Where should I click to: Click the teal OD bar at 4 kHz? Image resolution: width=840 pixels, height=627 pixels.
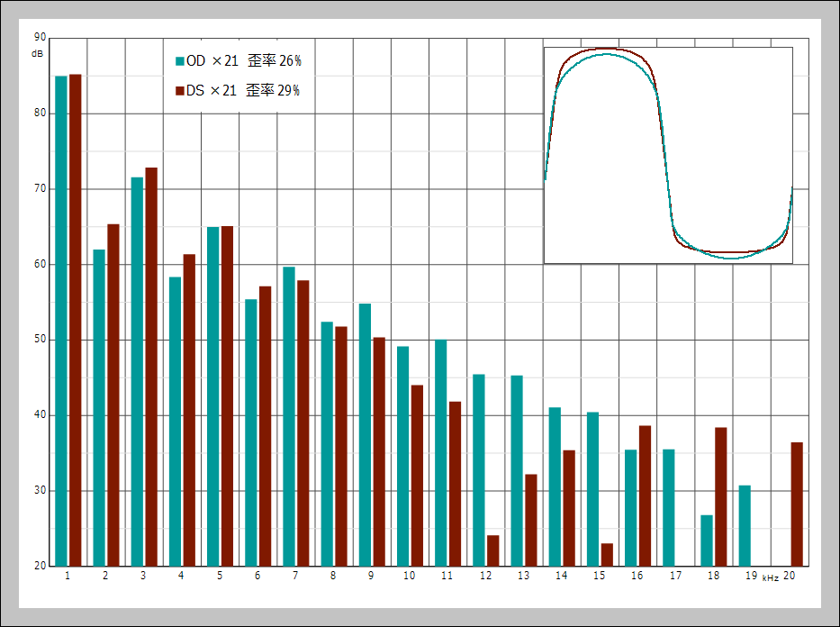pyautogui.click(x=176, y=422)
